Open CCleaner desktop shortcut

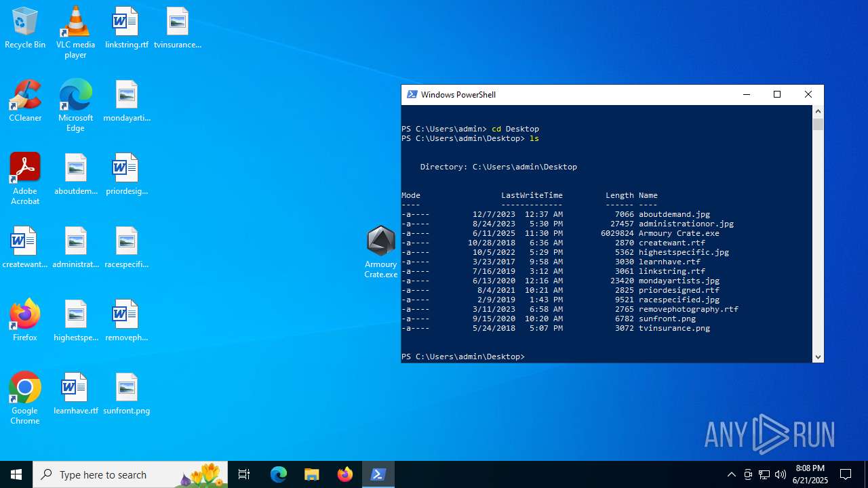click(25, 102)
